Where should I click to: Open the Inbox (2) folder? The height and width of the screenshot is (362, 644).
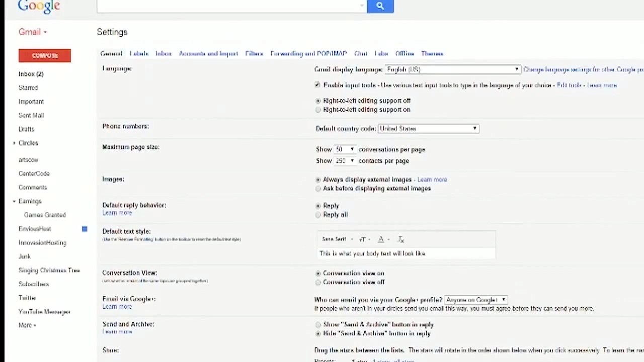click(x=31, y=74)
